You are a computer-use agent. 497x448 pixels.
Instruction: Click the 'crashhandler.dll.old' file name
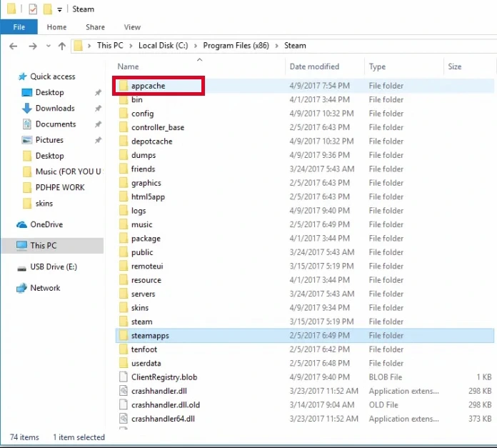click(166, 405)
